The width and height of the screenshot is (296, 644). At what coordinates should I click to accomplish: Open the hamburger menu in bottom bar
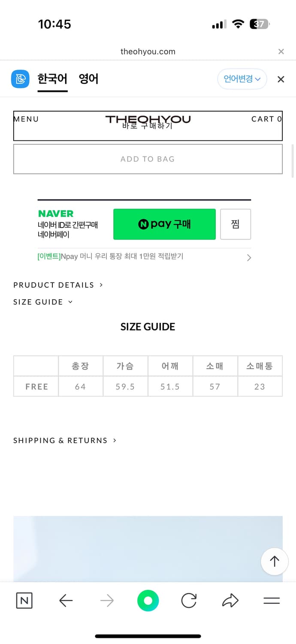[272, 601]
